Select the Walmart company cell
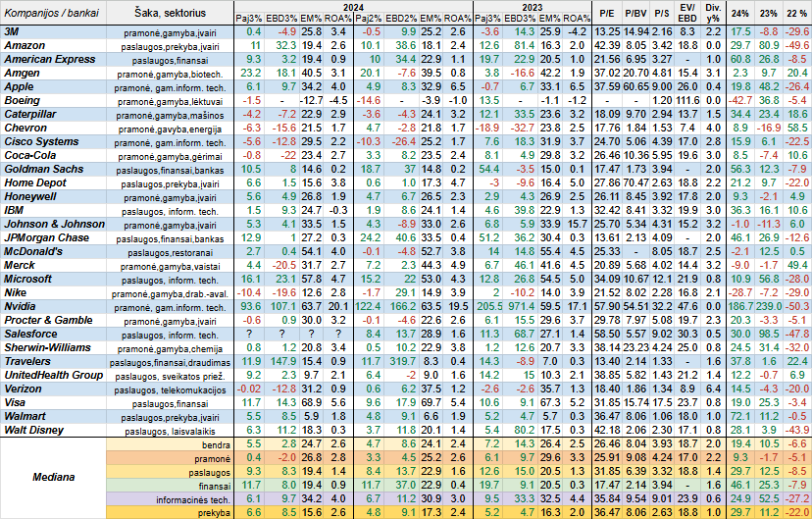Viewport: 812px width, 519px height. click(53, 416)
